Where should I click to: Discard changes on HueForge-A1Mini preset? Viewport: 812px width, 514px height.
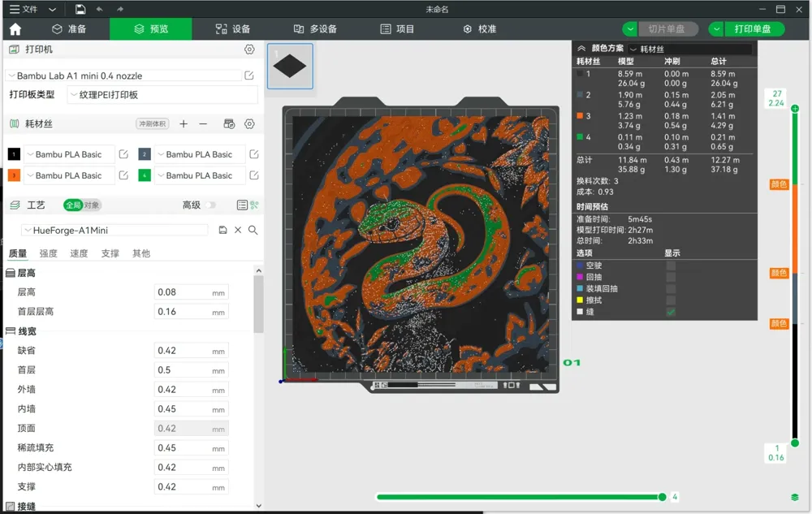click(238, 230)
